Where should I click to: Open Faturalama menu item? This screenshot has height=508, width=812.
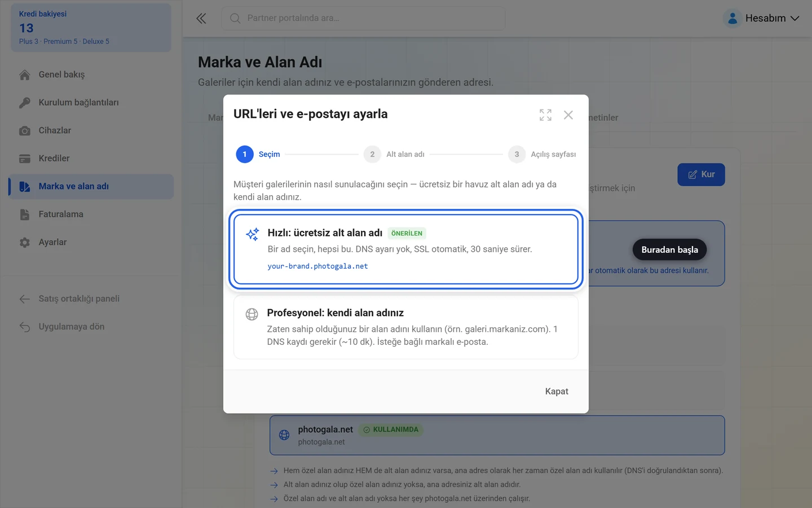(x=91, y=214)
